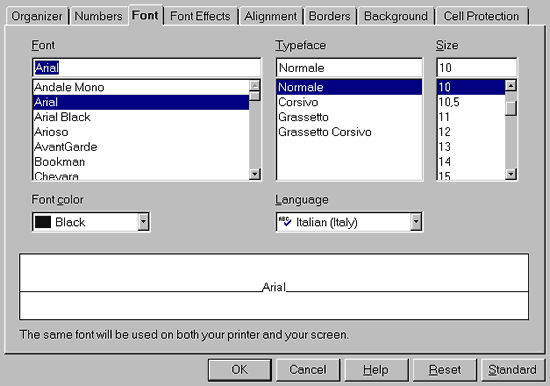
Task: Pick AvantGarde from font list
Action: click(x=141, y=147)
